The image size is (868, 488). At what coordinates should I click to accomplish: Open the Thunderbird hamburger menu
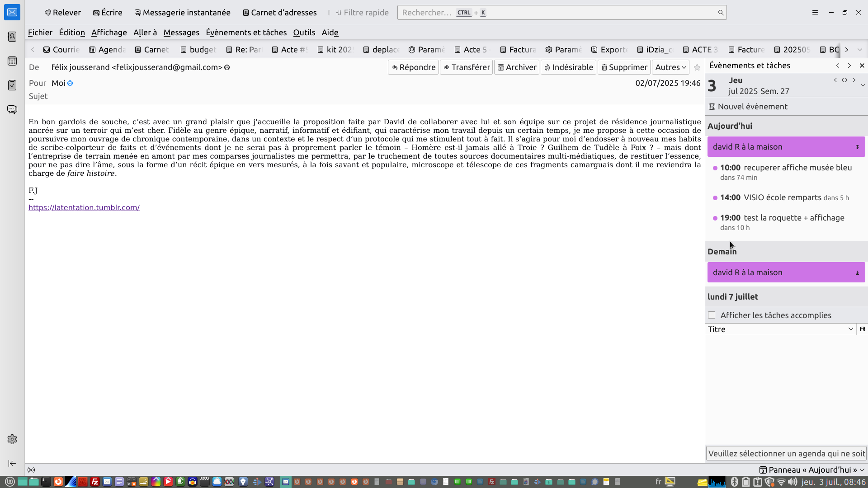815,13
